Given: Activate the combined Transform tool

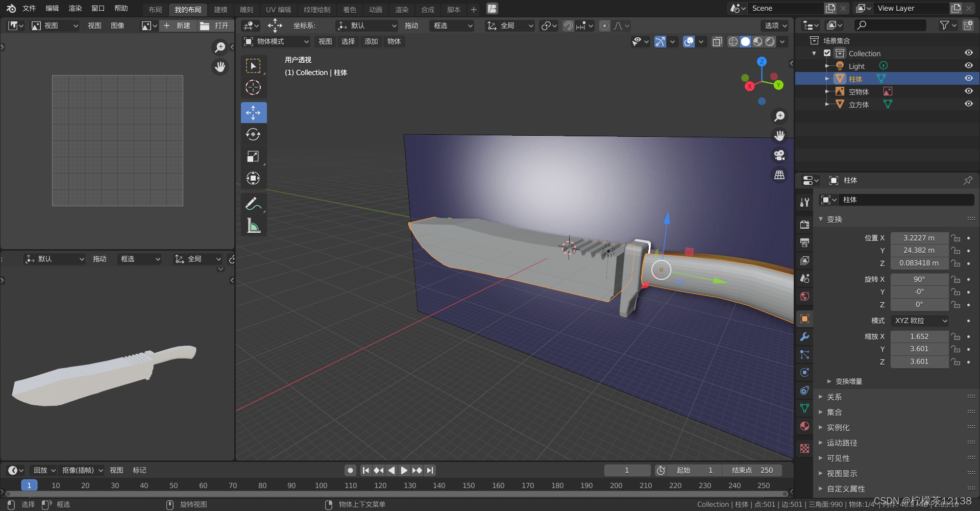Looking at the screenshot, I should click(x=253, y=178).
